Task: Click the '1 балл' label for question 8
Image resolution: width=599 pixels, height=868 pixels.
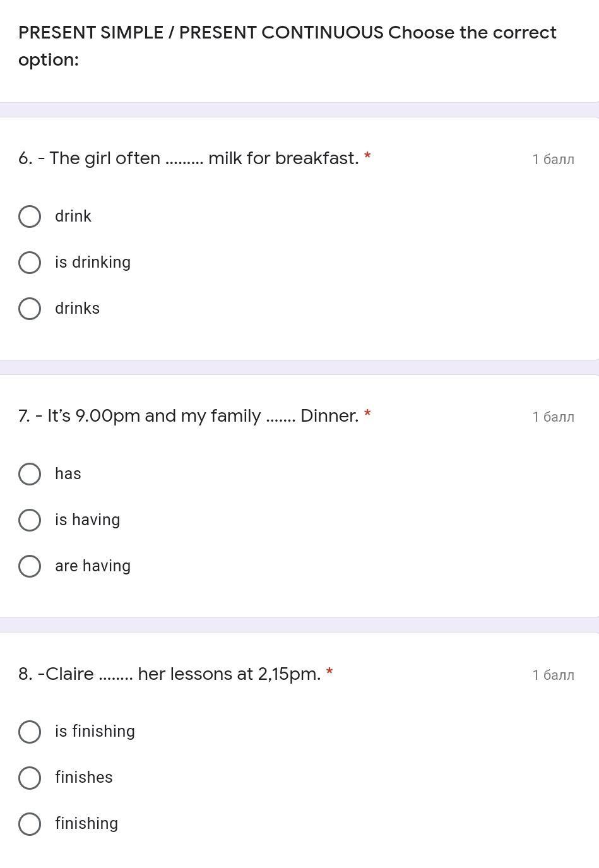Action: (553, 675)
